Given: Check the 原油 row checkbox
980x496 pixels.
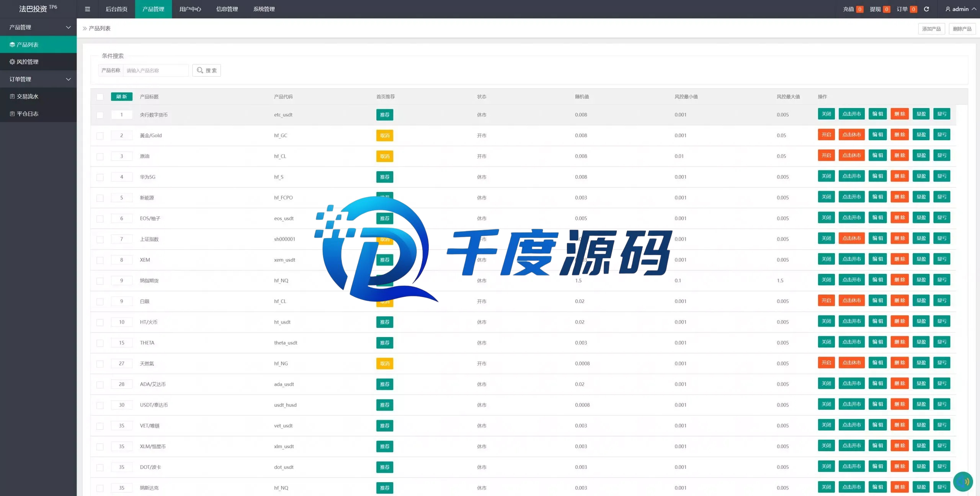Looking at the screenshot, I should pyautogui.click(x=100, y=156).
